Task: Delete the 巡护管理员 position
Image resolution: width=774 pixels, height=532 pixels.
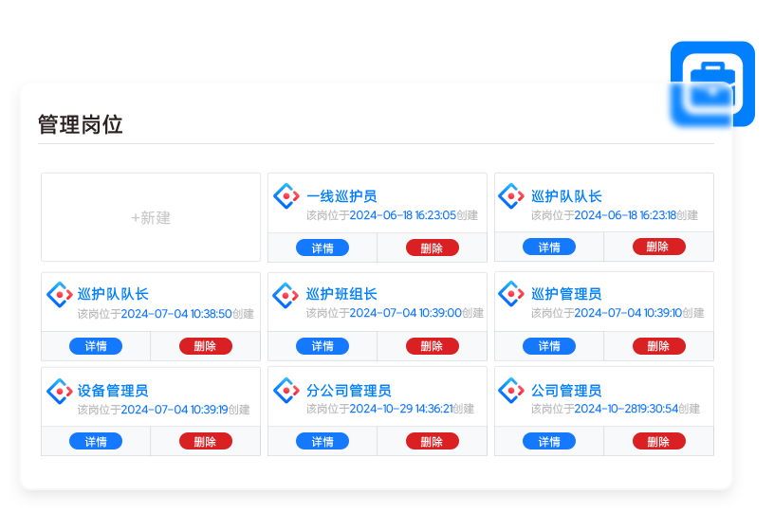Action: (x=658, y=346)
